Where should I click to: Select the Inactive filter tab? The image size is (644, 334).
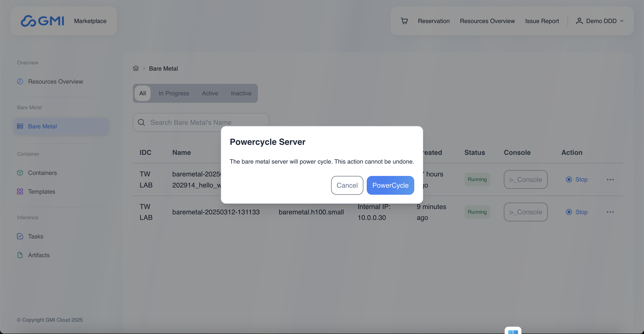click(x=241, y=93)
